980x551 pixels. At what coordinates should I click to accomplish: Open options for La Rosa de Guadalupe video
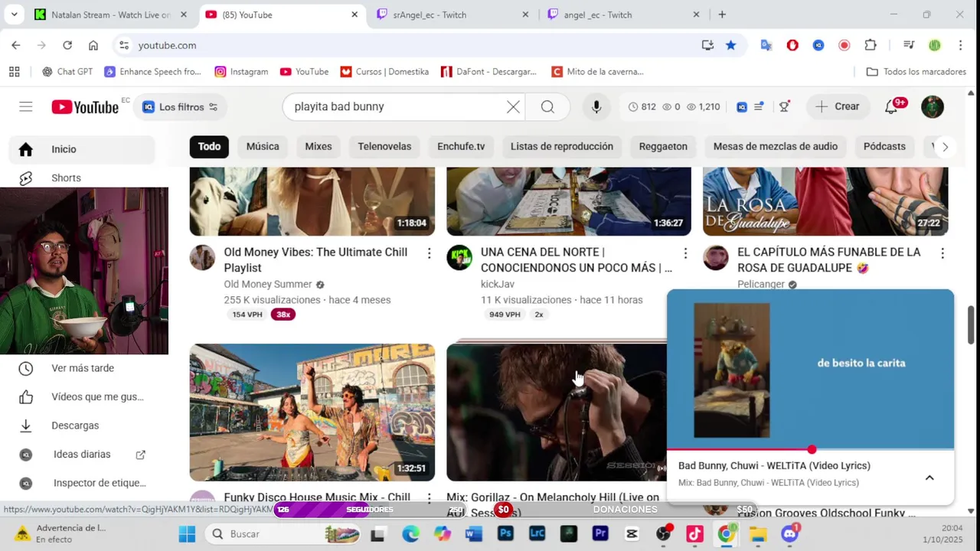click(x=942, y=253)
